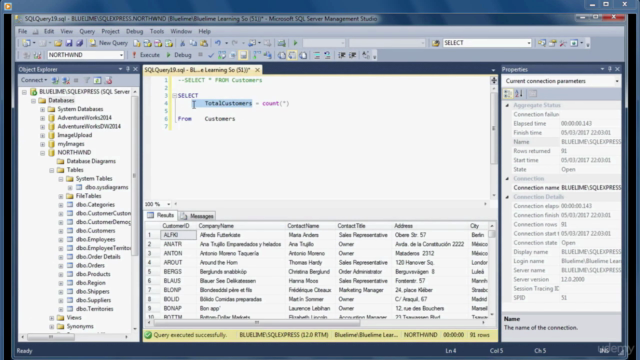
Task: Comment out the selected lines icon
Action: pos(316,55)
